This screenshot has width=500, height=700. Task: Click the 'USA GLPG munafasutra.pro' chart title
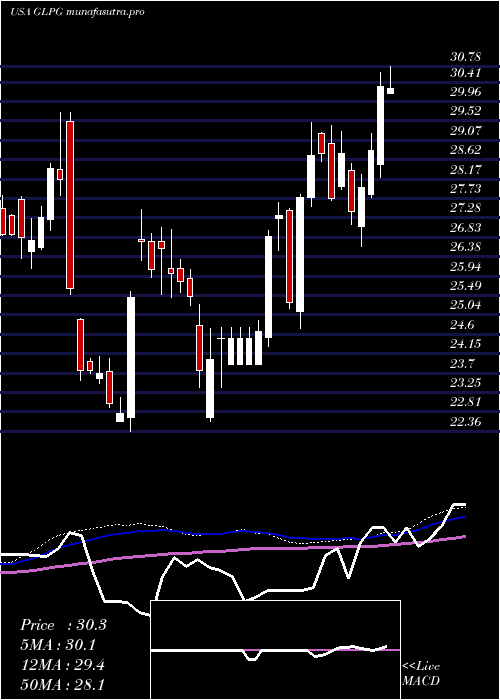coord(77,12)
